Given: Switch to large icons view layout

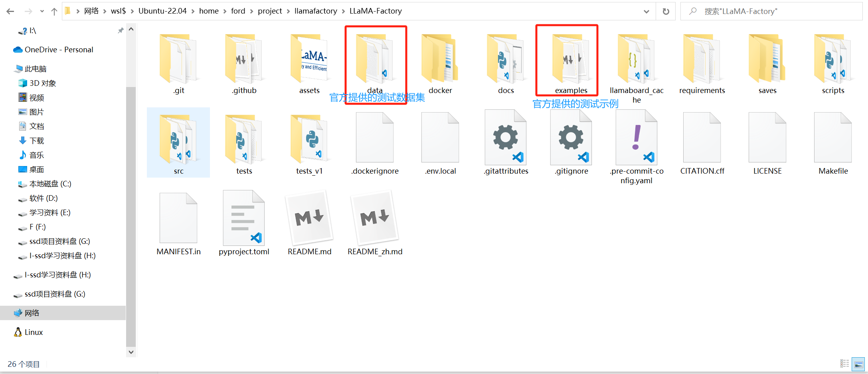Looking at the screenshot, I should pos(858,364).
